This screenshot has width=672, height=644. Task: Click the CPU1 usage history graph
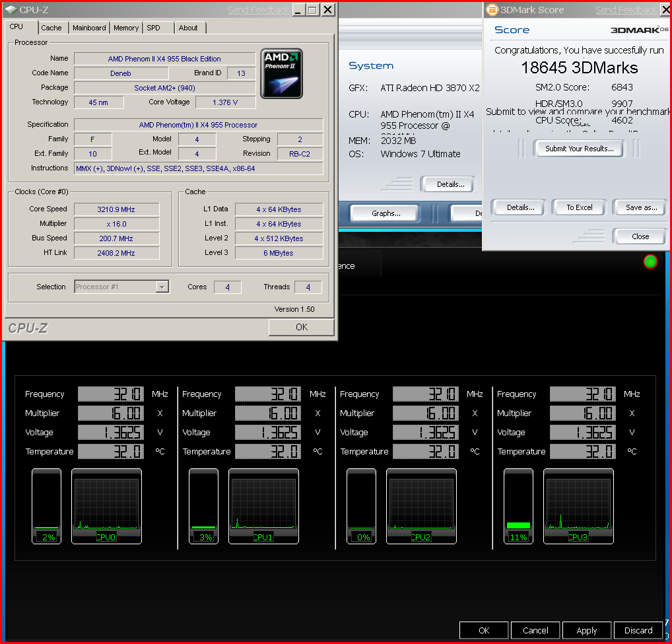(x=263, y=507)
